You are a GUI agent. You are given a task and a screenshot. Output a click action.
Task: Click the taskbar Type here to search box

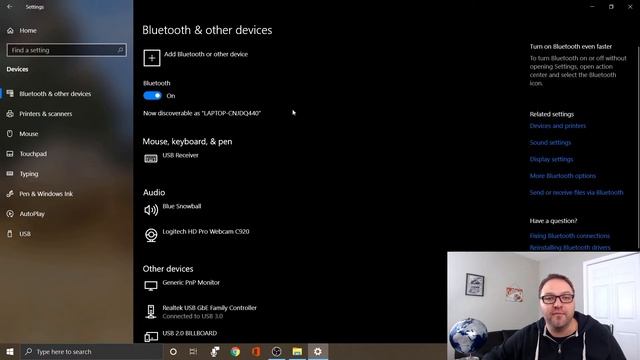(x=91, y=352)
